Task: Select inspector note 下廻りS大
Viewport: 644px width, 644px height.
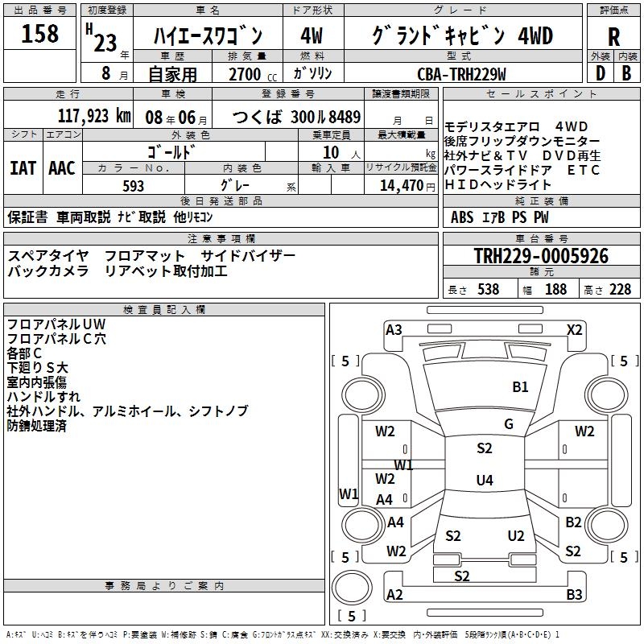Action: [x=37, y=368]
